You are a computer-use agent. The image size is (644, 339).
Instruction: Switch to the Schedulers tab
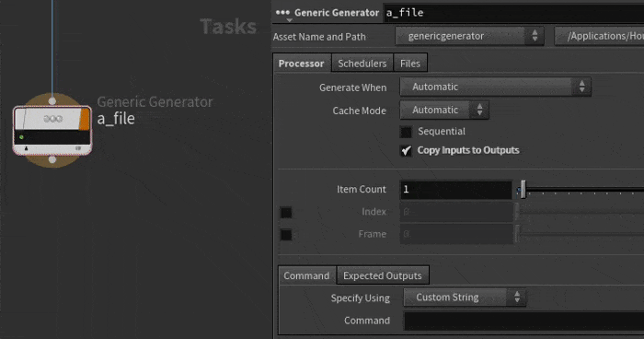tap(362, 64)
